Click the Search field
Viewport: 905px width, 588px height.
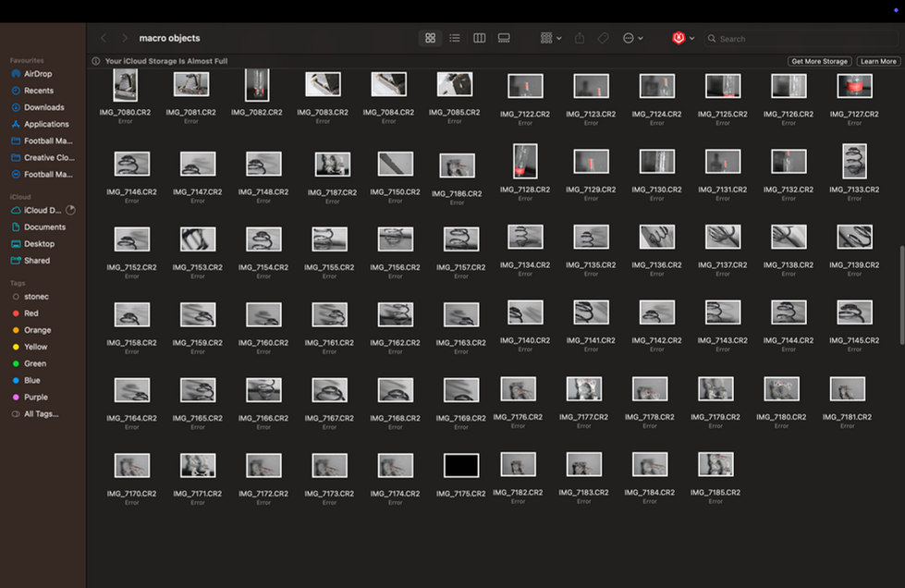coord(801,39)
